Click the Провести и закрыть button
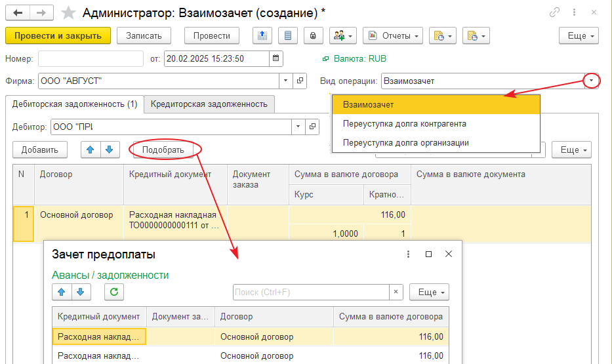The width and height of the screenshot is (612, 364). pos(58,35)
